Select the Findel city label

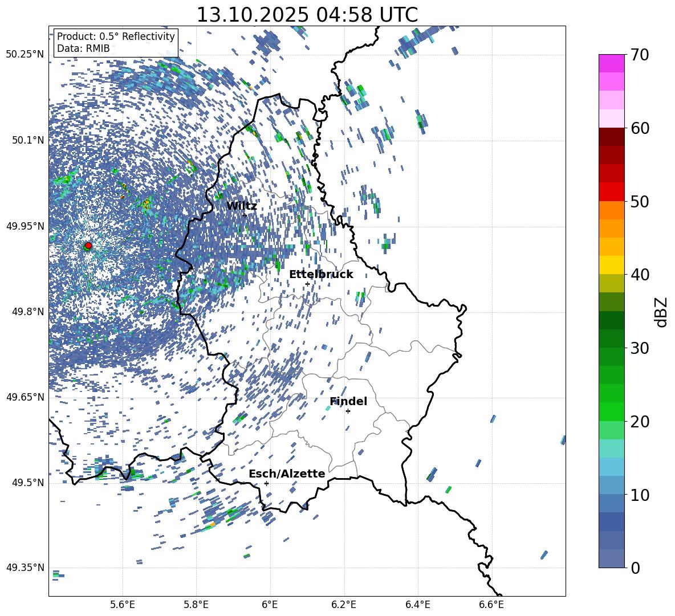348,401
